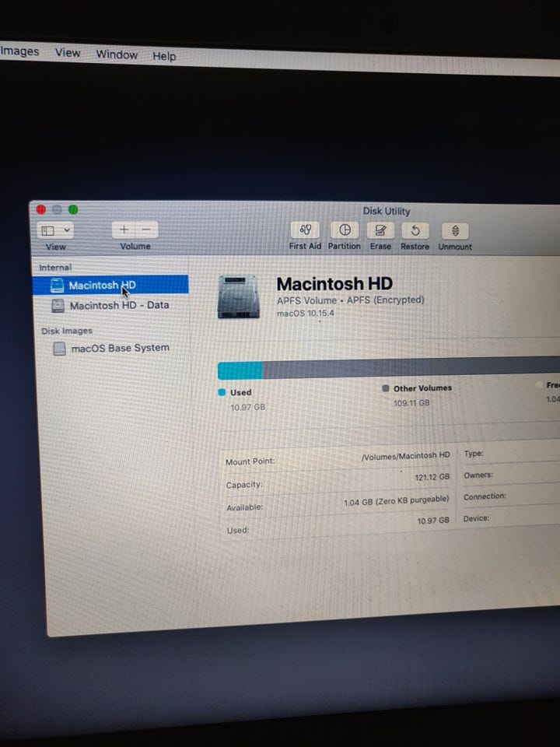Click the Unmount toolbar icon
This screenshot has width=560, height=747.
(x=455, y=231)
